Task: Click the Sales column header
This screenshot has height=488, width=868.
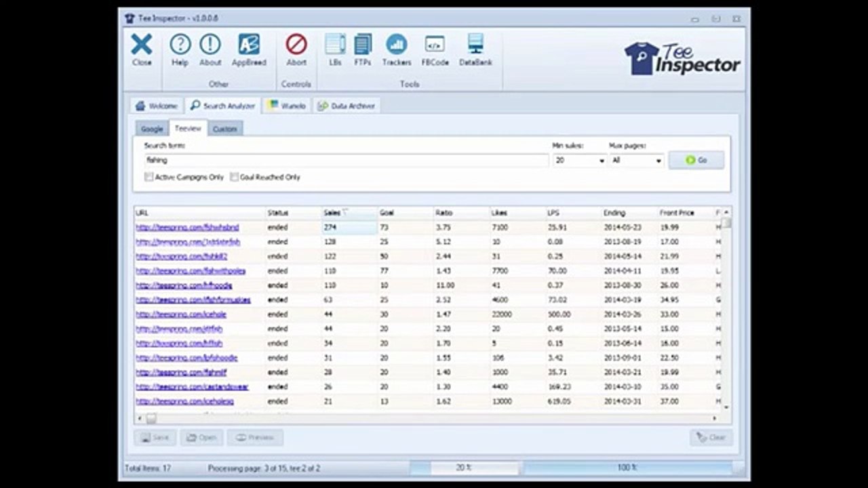Action: point(349,213)
